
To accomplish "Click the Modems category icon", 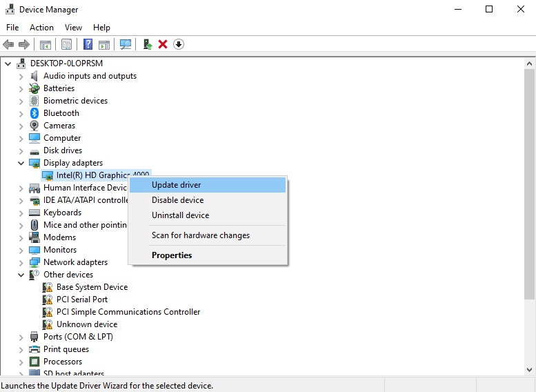I will 34,237.
